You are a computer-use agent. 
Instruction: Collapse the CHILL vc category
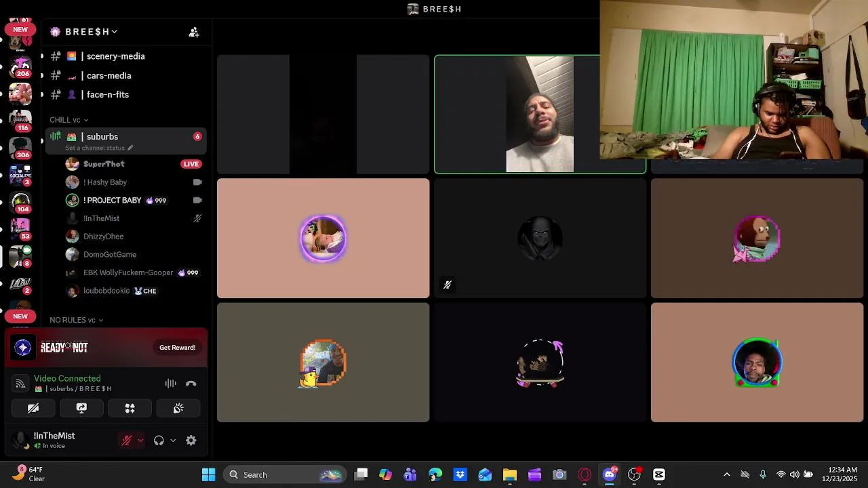point(68,120)
